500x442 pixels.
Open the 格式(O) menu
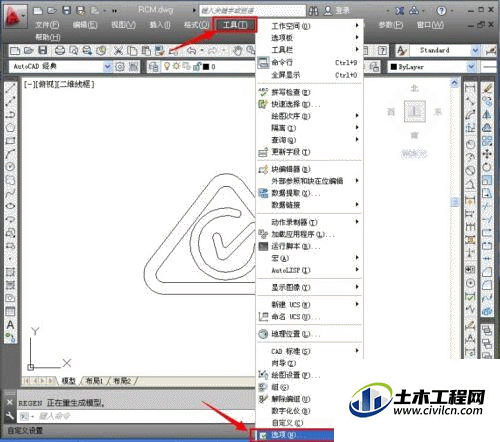pos(197,25)
